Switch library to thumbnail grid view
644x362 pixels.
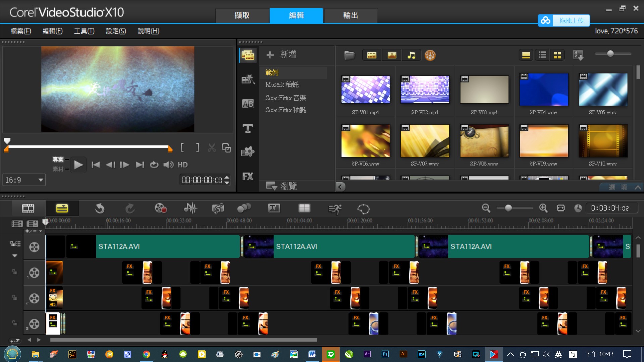(557, 55)
